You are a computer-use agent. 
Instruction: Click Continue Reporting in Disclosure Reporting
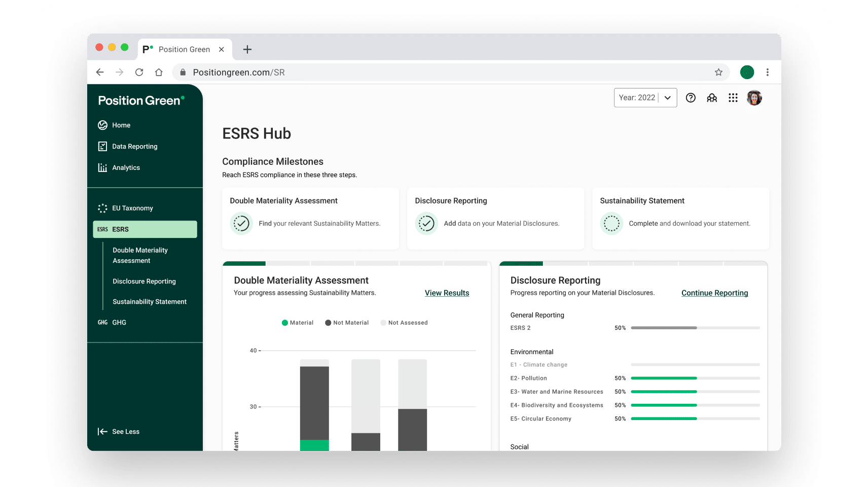(x=714, y=293)
